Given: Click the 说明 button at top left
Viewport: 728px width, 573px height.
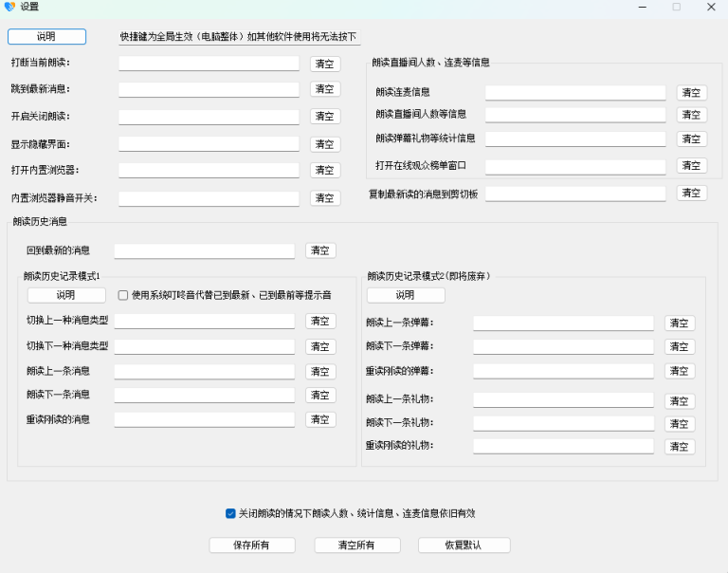Looking at the screenshot, I should tap(46, 37).
